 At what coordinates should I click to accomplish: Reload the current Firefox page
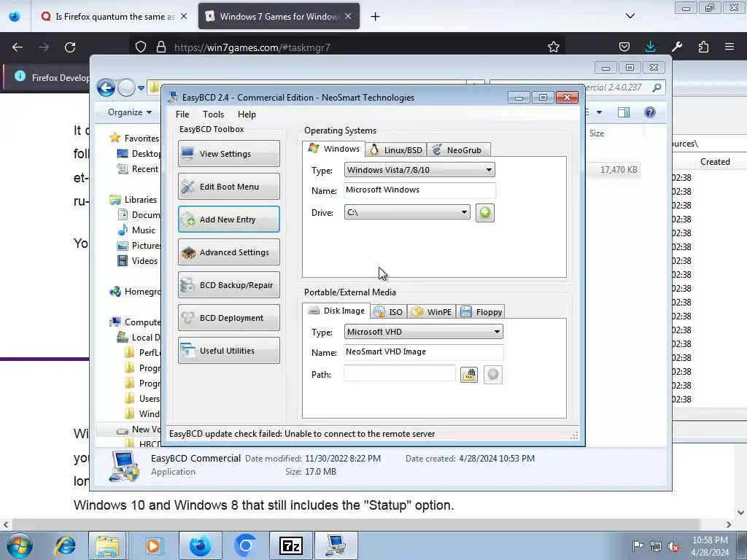coord(70,47)
